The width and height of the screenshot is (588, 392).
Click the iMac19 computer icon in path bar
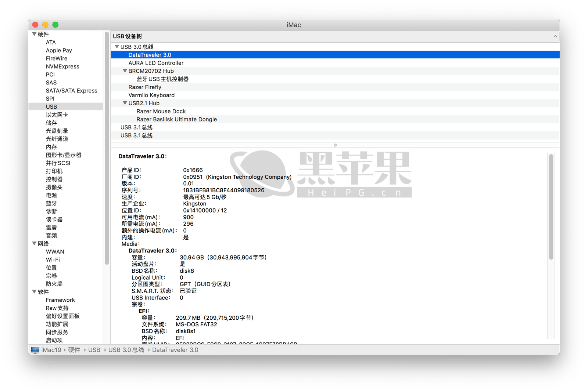click(35, 350)
